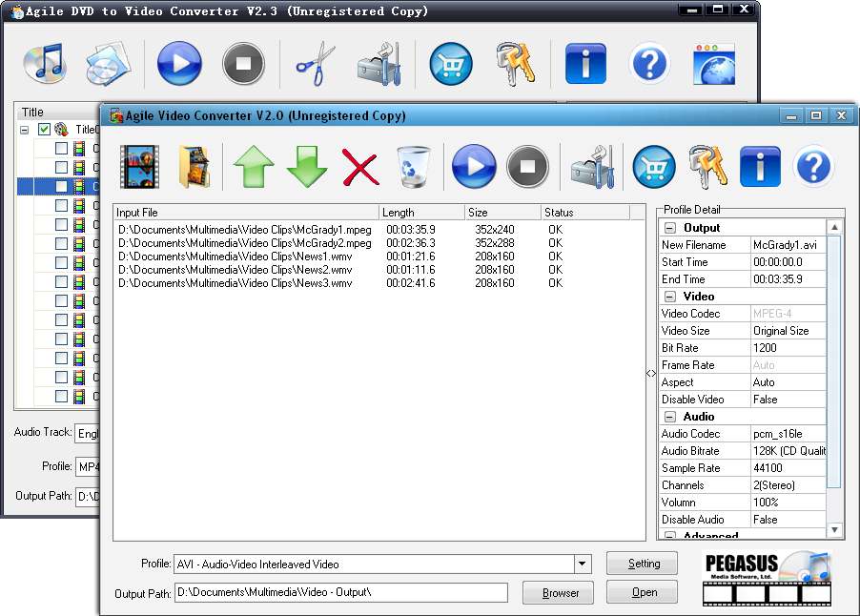Select the News3.wmv file row
The image size is (860, 616).
tap(379, 283)
